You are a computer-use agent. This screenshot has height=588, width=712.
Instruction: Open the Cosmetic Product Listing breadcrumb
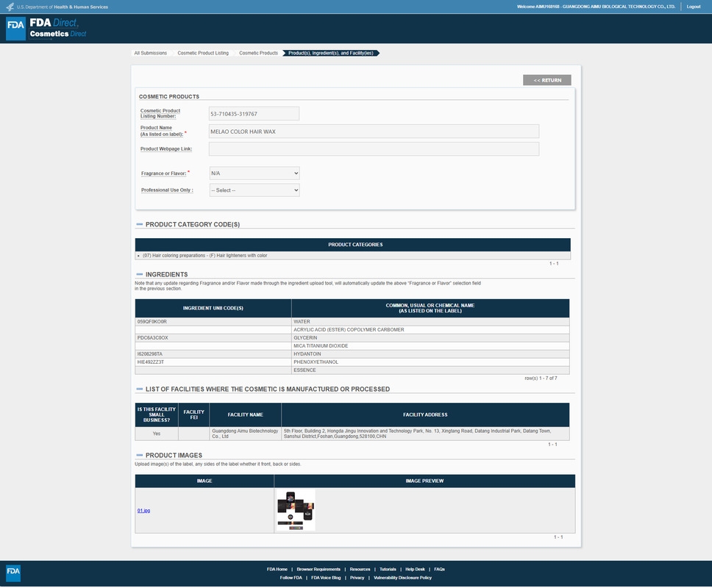point(202,53)
